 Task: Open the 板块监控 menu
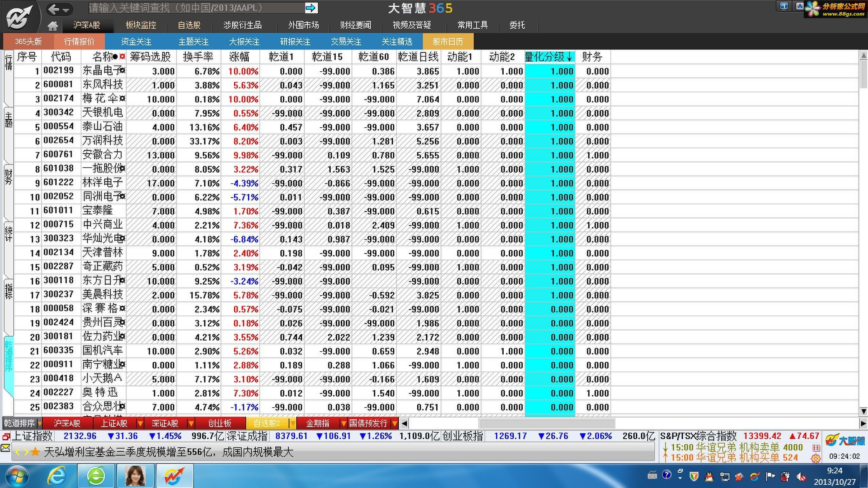tap(141, 25)
